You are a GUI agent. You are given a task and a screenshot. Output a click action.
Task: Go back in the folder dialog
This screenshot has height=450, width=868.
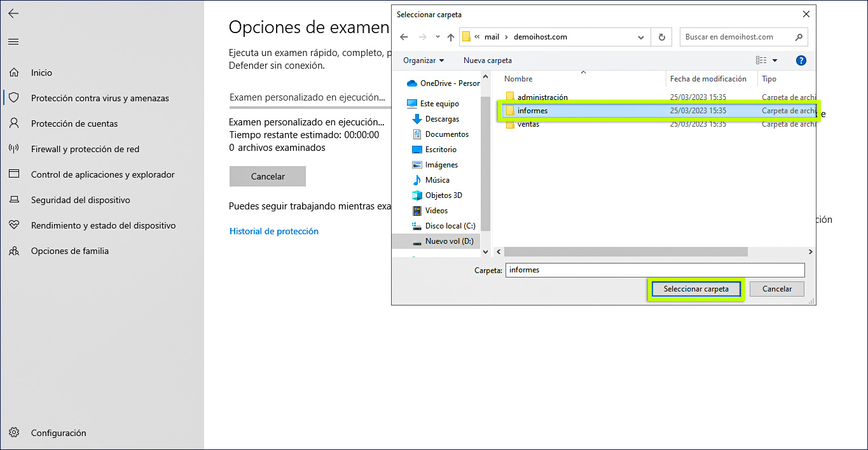coord(404,37)
